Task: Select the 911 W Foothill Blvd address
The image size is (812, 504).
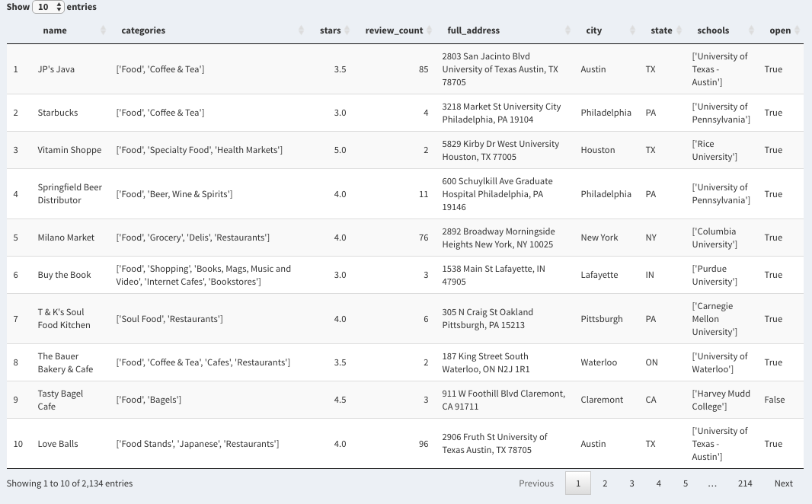Action: (504, 400)
